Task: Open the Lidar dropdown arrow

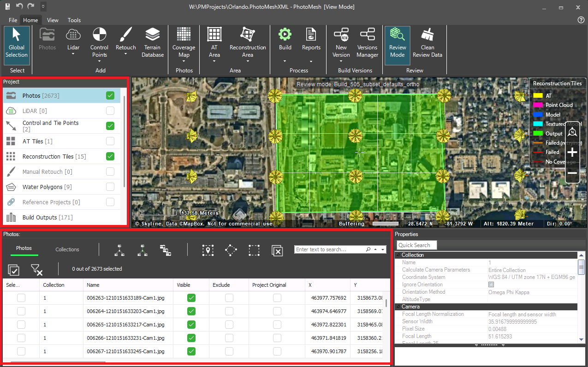Action: tap(73, 54)
